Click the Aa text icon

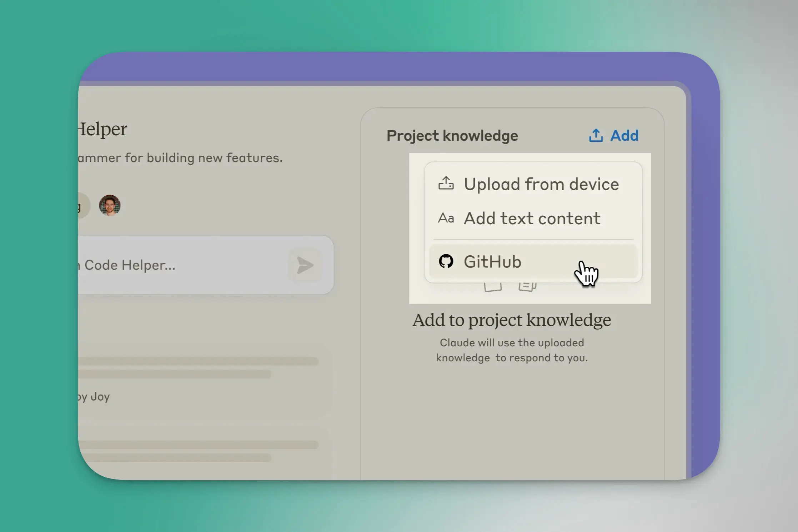pyautogui.click(x=446, y=218)
